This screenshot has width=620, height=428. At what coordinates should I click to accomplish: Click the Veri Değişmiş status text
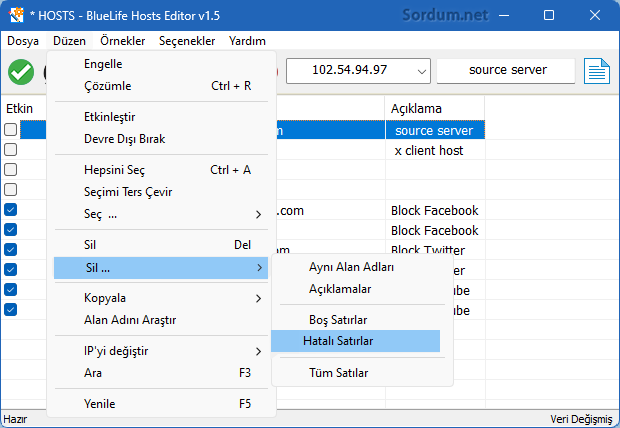pos(581,419)
